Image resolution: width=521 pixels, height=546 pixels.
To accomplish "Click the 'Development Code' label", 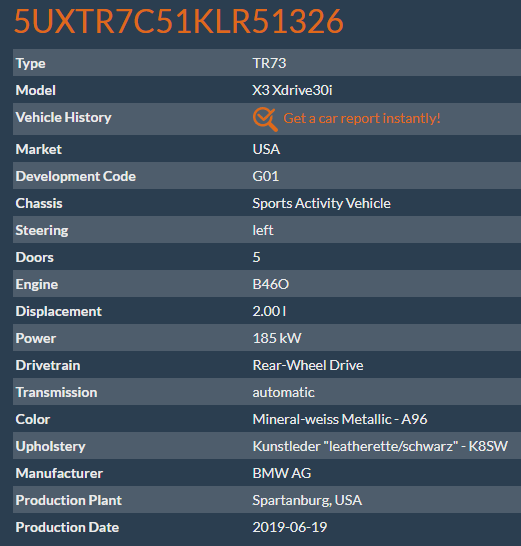I will click(x=76, y=176).
